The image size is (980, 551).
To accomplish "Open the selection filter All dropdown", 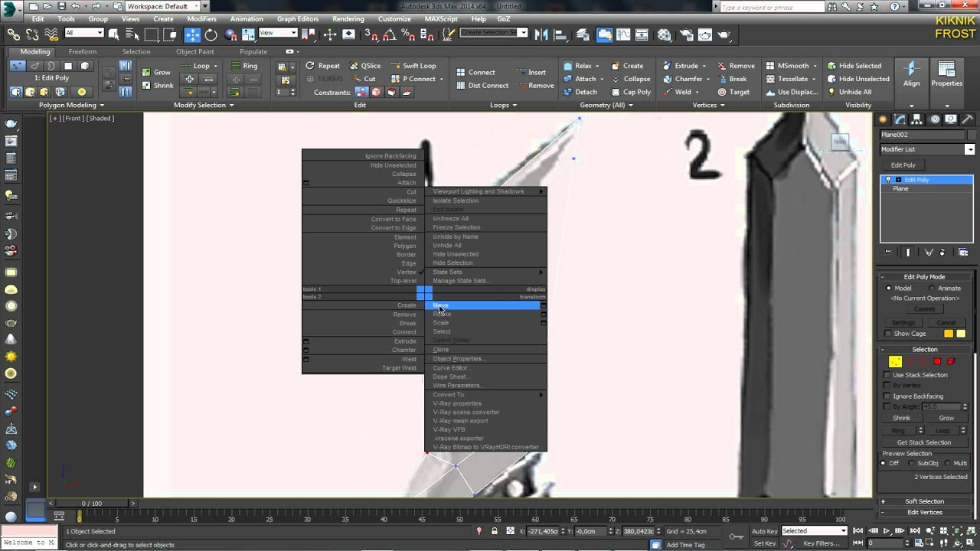I will (x=84, y=33).
